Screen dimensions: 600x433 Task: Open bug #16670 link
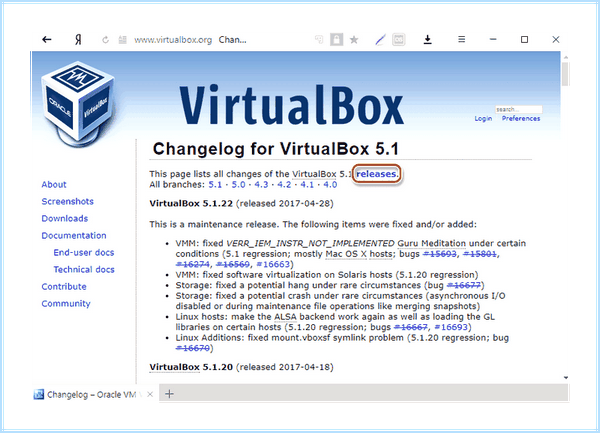pos(192,348)
